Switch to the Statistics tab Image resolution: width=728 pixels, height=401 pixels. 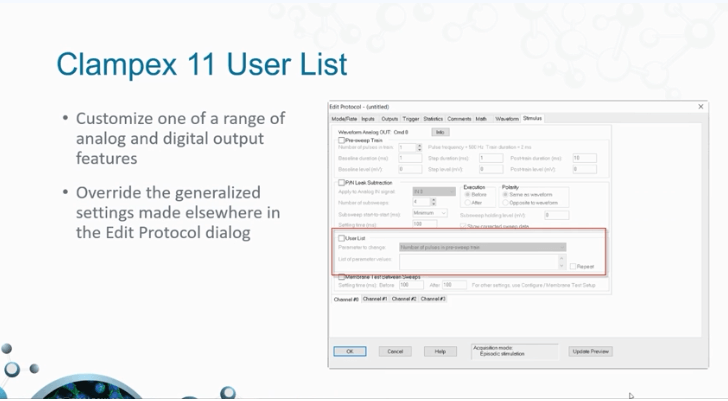(433, 119)
